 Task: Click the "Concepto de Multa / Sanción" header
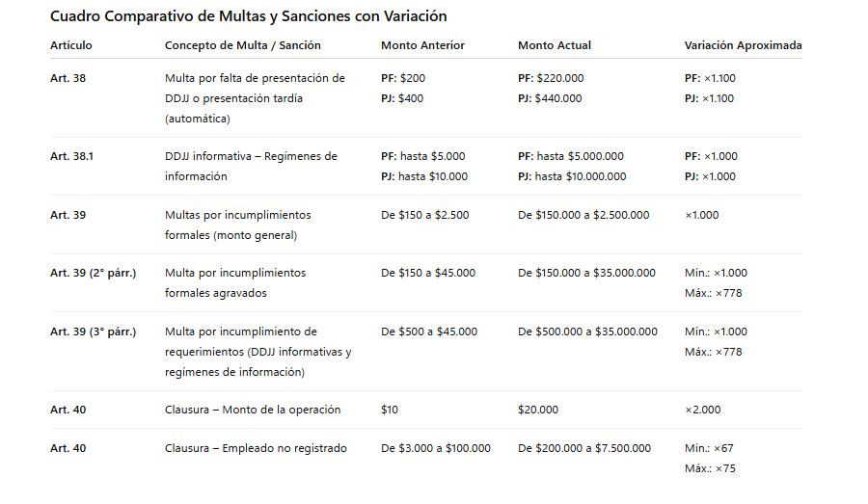coord(243,45)
